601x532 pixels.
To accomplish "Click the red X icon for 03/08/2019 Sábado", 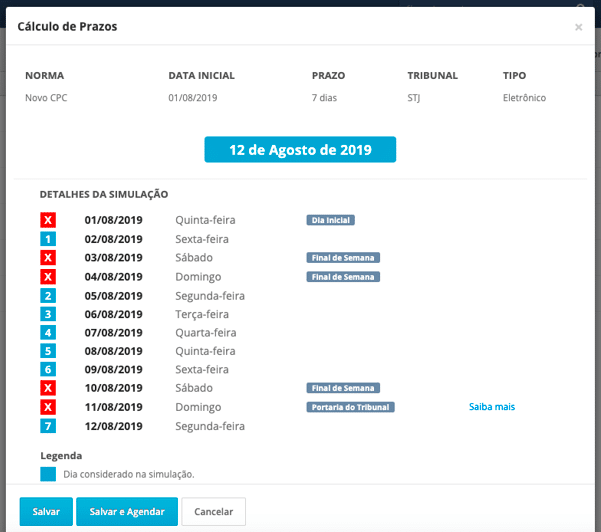I will (x=48, y=257).
